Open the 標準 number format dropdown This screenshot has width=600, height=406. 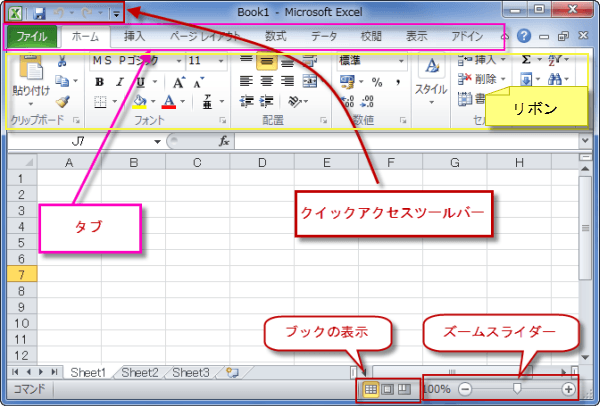401,61
